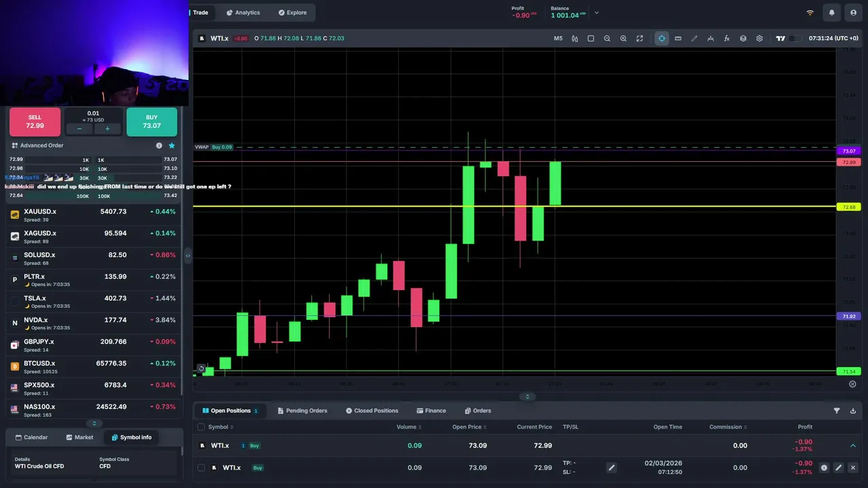Click the Advanced Order info icon
This screenshot has width=868, height=488.
click(159, 145)
